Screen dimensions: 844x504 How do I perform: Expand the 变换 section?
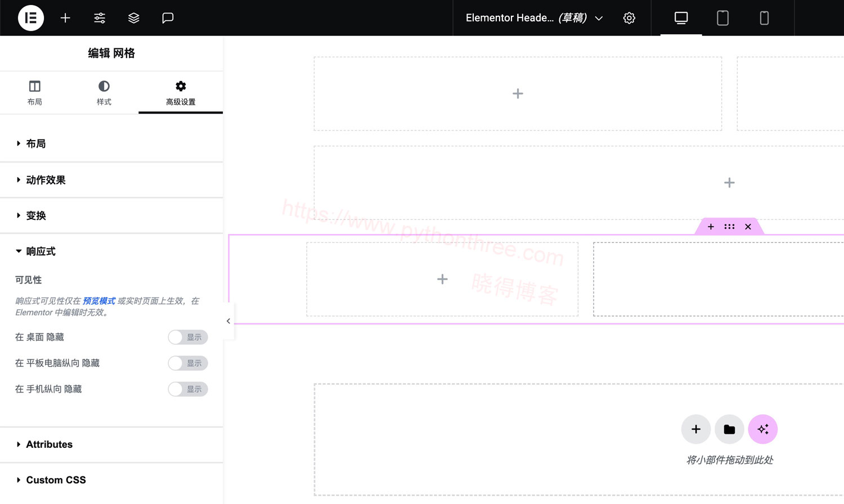pos(111,215)
